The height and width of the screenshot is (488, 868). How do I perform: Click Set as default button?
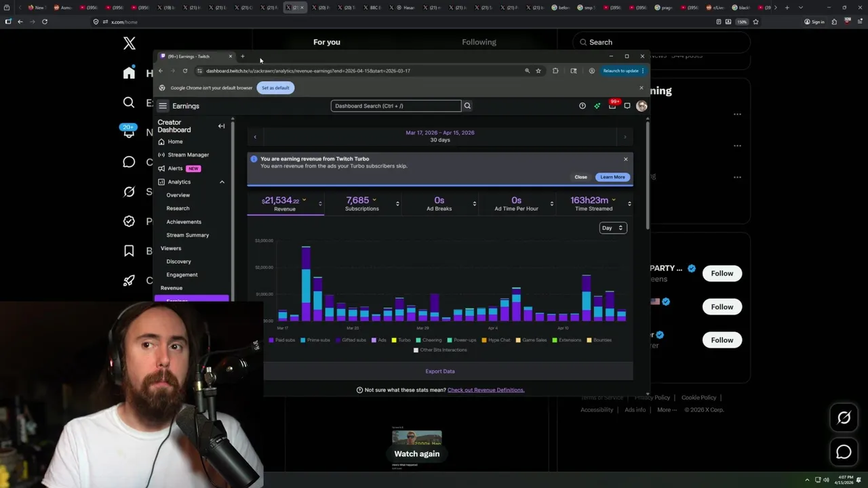click(x=275, y=87)
